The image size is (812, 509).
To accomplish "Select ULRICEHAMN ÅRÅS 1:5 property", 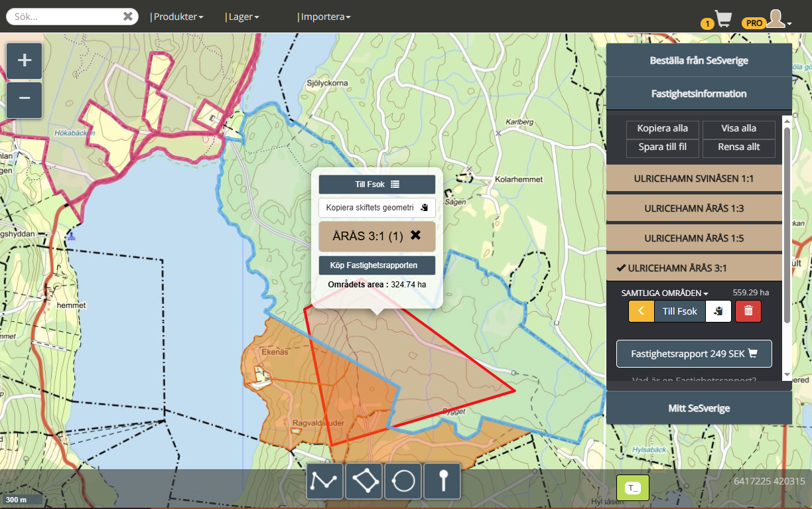I will tap(694, 238).
